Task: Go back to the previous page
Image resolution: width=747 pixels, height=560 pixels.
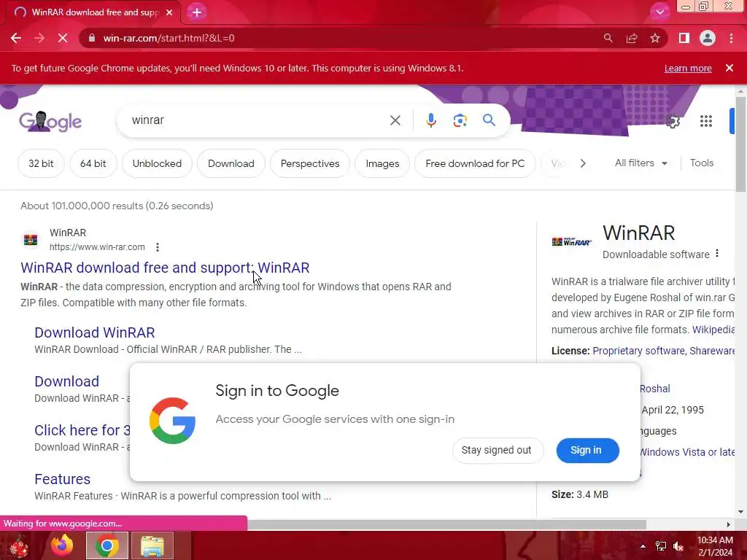Action: [16, 38]
